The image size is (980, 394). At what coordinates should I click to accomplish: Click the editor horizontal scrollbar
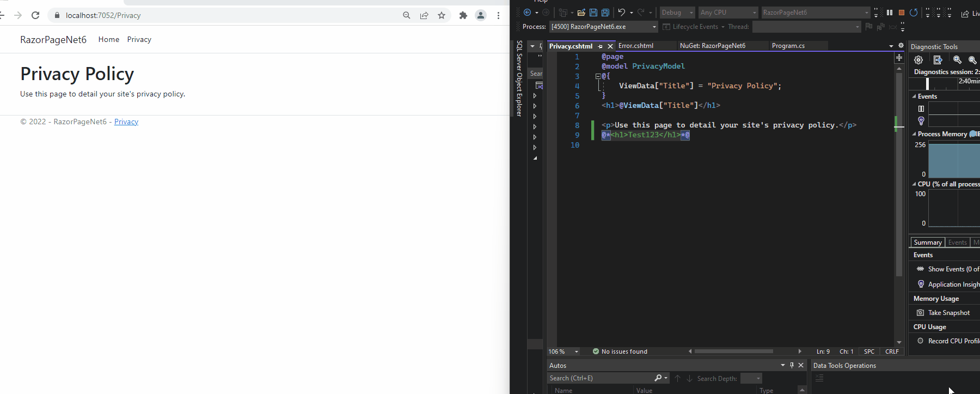coord(734,351)
